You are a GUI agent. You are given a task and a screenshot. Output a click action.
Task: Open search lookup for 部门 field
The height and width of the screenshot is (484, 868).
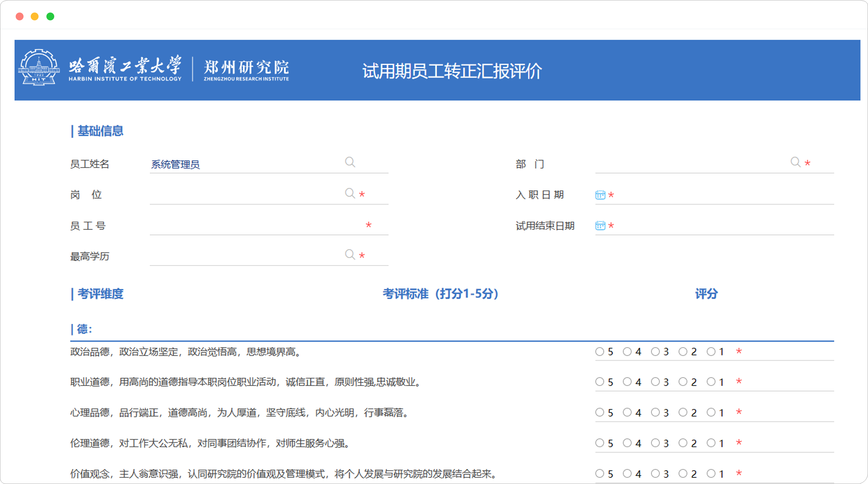[x=796, y=162]
